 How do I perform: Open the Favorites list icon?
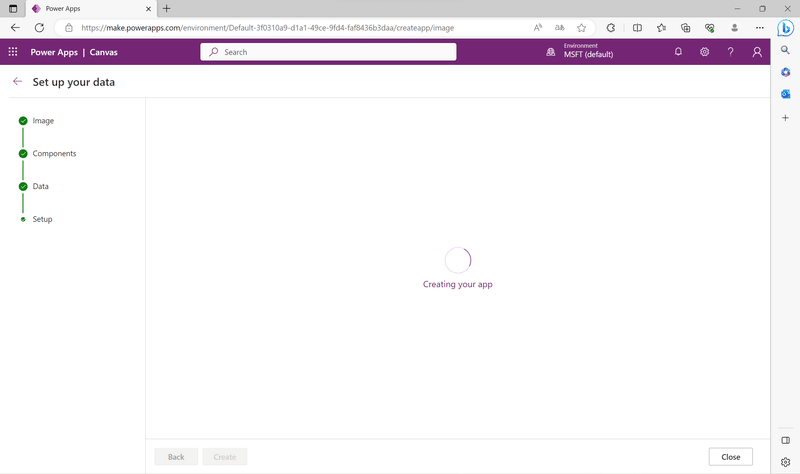click(x=661, y=28)
